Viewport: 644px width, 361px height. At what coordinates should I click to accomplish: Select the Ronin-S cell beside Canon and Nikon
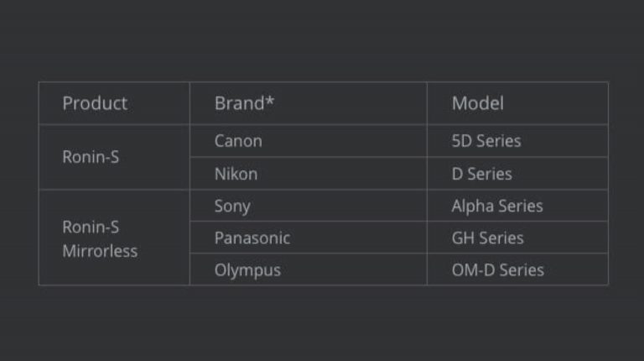coord(91,157)
